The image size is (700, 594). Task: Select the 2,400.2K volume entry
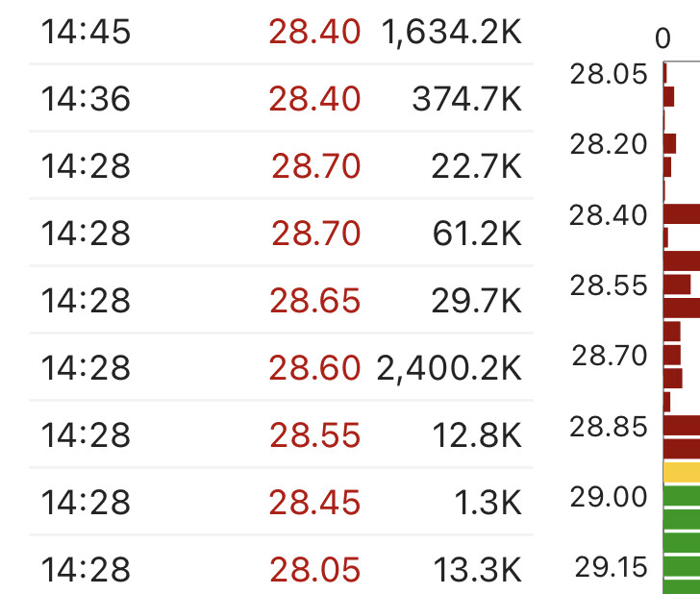coord(450,368)
